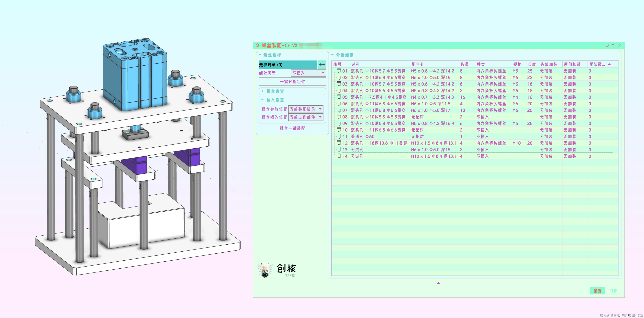This screenshot has width=644, height=318.
Task: Click the countersunk hole icon of row 04
Action: pyautogui.click(x=339, y=90)
